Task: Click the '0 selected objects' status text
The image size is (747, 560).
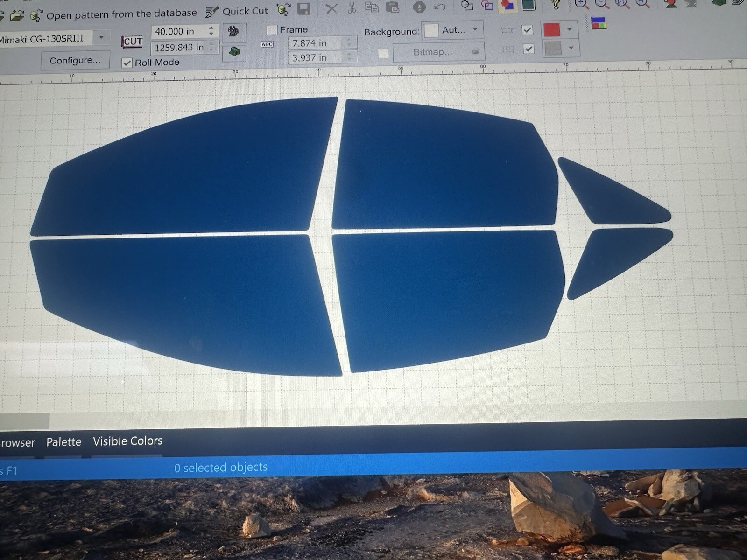Action: pos(221,468)
